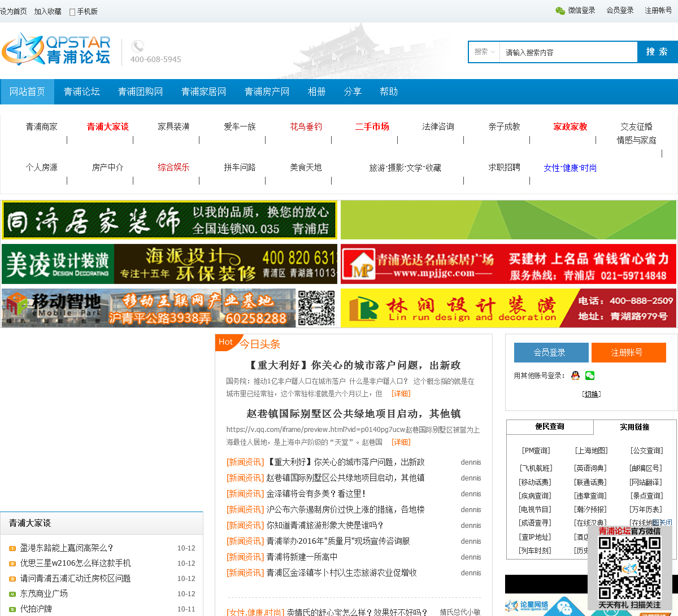Log in with the QQ penguin icon

575,375
